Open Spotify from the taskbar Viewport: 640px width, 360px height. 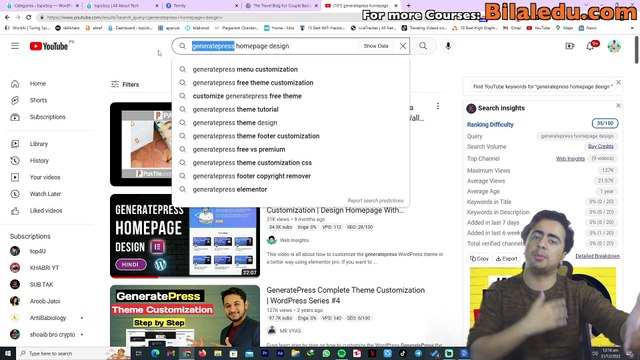click(x=342, y=353)
